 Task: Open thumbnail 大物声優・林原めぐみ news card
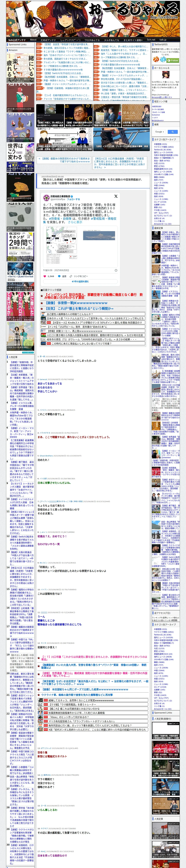point(136,115)
